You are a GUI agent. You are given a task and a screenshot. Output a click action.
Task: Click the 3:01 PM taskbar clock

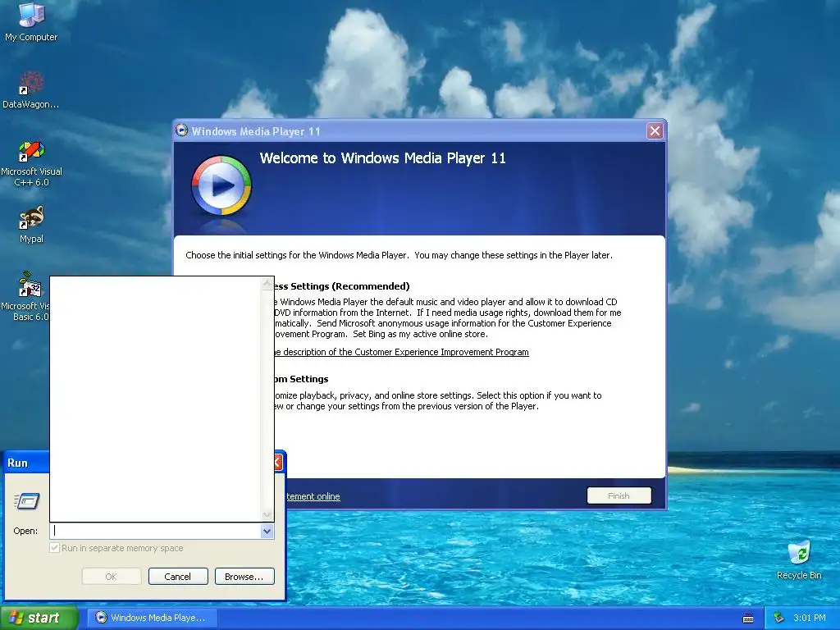[x=809, y=618]
